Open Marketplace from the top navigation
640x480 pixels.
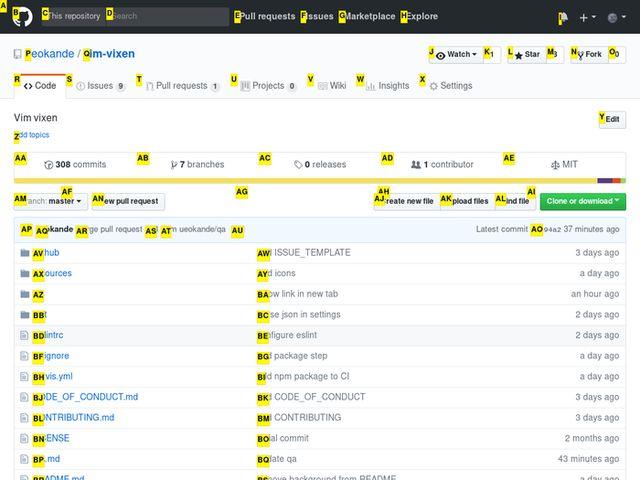367,16
